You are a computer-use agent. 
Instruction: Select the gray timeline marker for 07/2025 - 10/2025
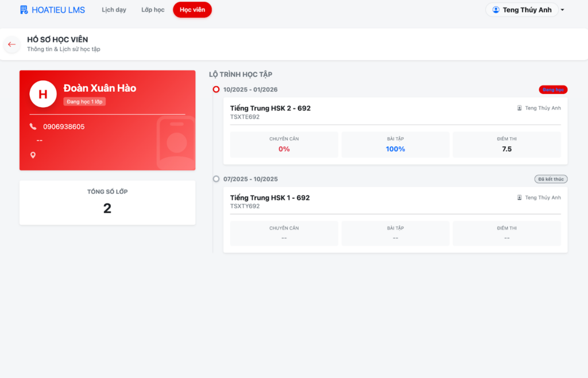tap(216, 179)
